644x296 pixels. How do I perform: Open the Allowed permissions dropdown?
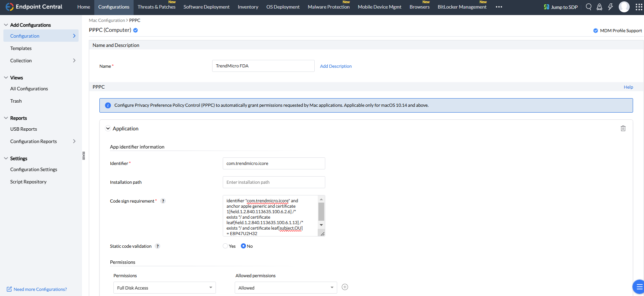tap(286, 288)
